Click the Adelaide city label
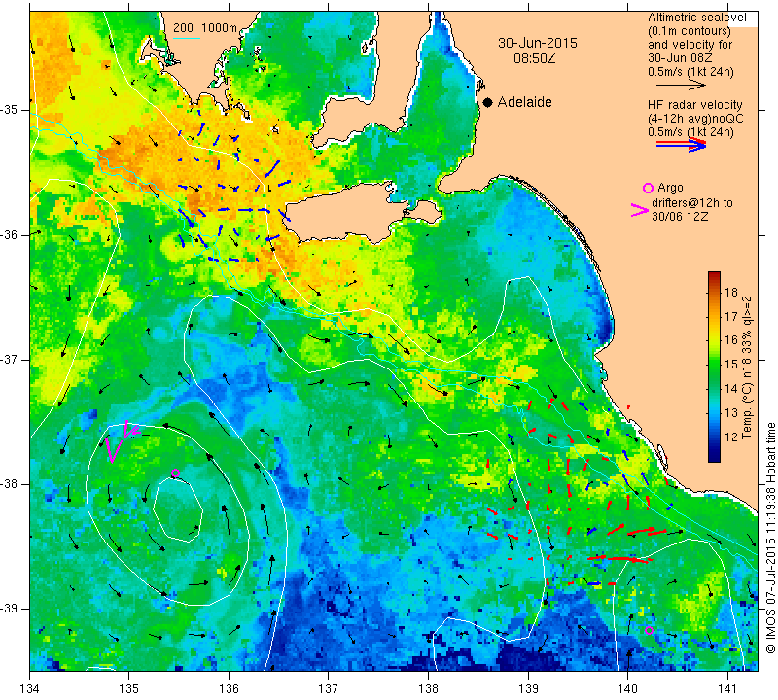This screenshot has width=778, height=700. (524, 102)
